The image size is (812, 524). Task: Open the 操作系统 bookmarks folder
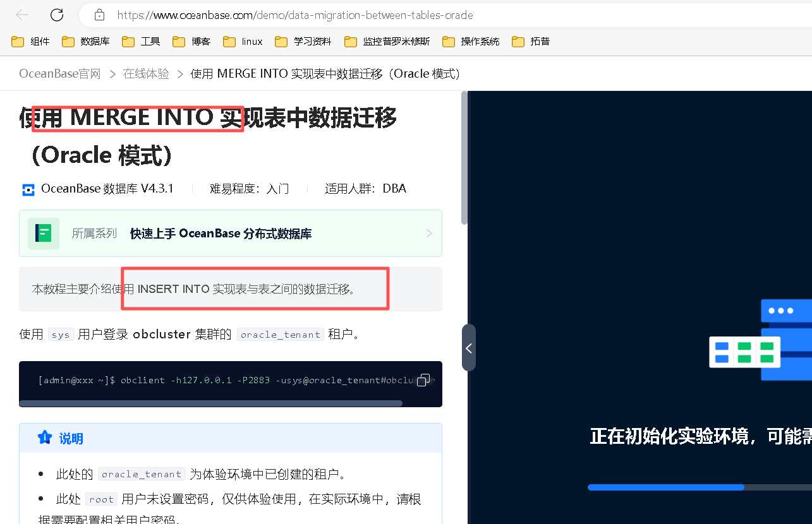(471, 42)
